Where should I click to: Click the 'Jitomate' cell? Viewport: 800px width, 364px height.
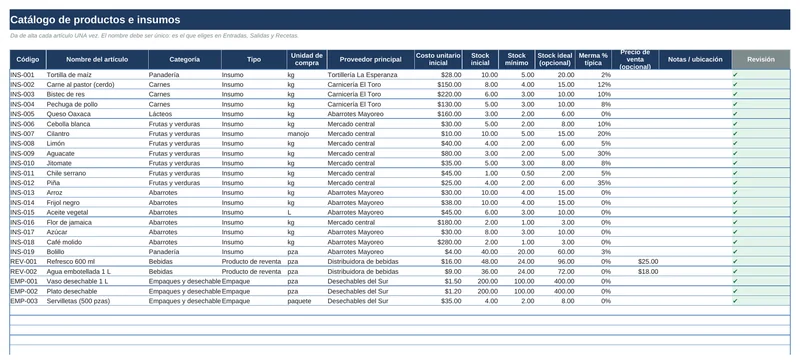(97, 163)
